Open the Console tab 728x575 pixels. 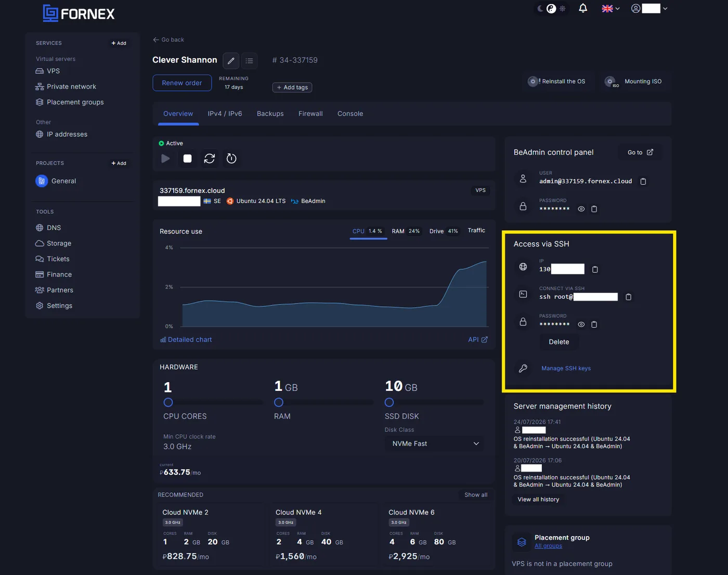click(x=350, y=113)
